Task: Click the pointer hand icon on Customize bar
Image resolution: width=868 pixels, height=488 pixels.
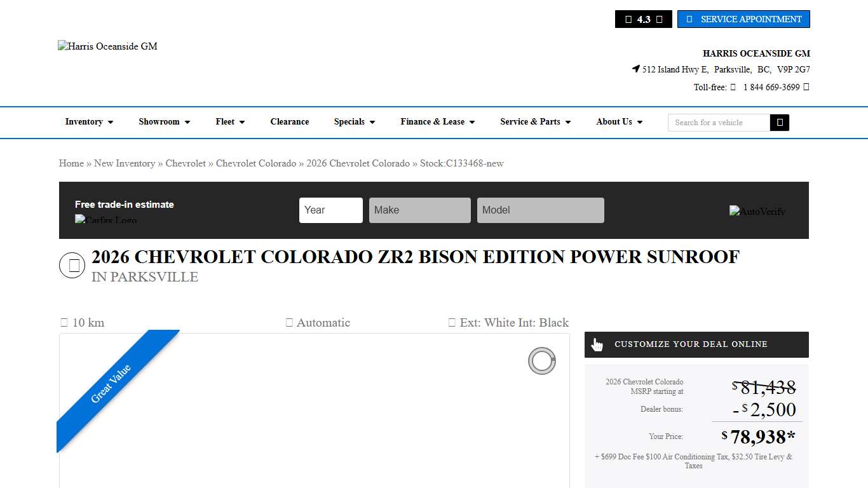Action: pos(597,344)
